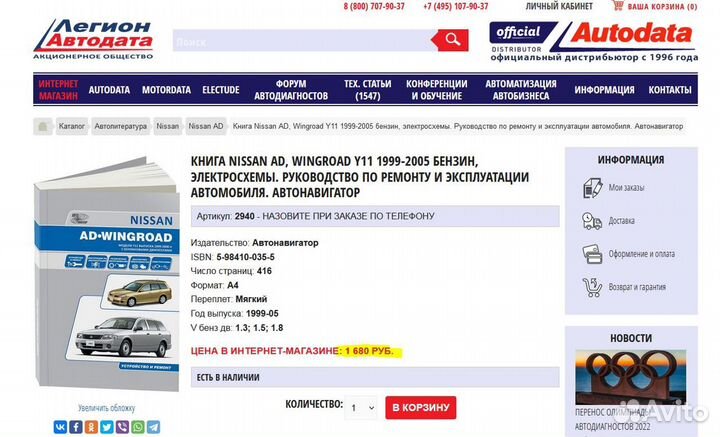This screenshot has width=720, height=437.
Task: Click ISBN value 5-98410-035-5
Action: [x=246, y=257]
